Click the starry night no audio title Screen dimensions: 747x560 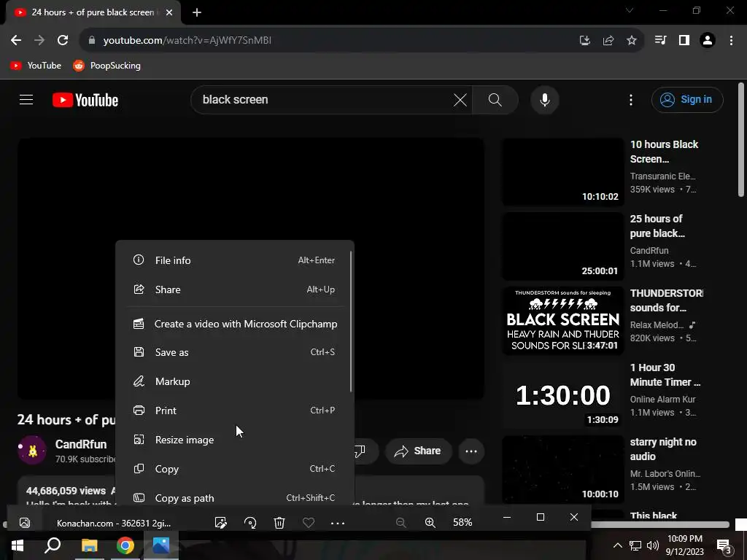(x=663, y=449)
